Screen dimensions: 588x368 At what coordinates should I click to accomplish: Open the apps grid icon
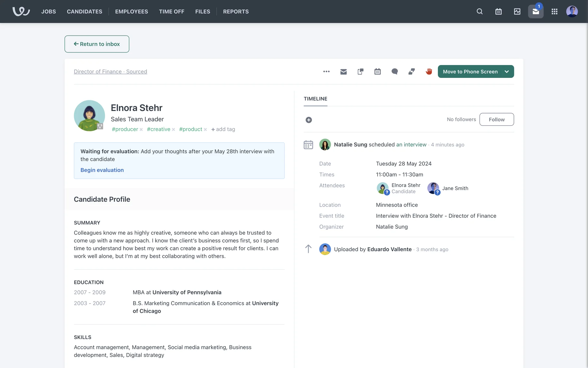pos(554,12)
